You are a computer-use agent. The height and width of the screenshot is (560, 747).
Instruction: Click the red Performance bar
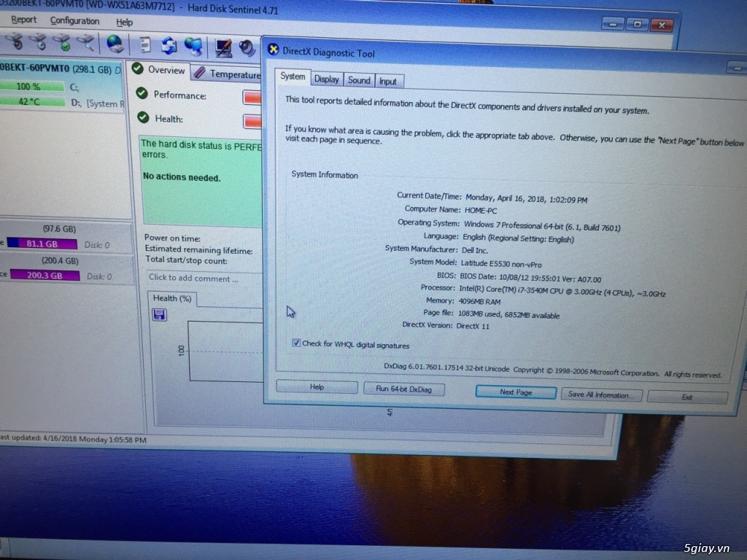(x=252, y=98)
